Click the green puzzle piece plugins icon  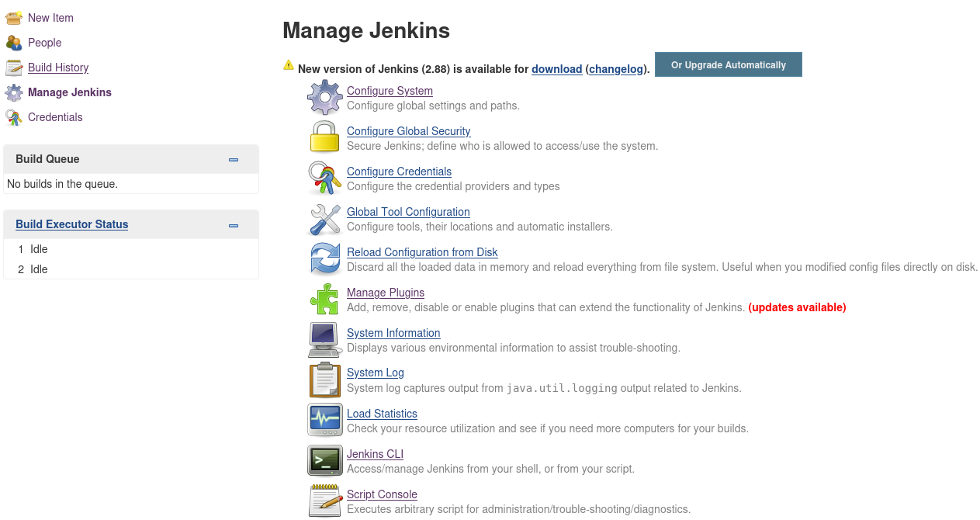[x=324, y=300]
